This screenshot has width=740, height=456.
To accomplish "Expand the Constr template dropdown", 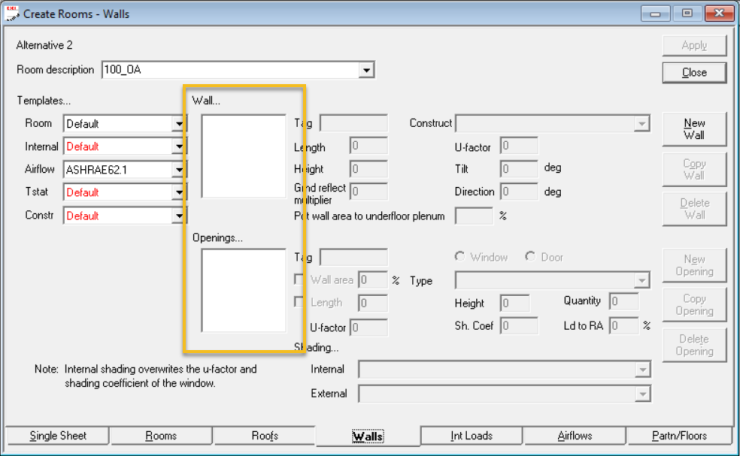I will pos(179,216).
